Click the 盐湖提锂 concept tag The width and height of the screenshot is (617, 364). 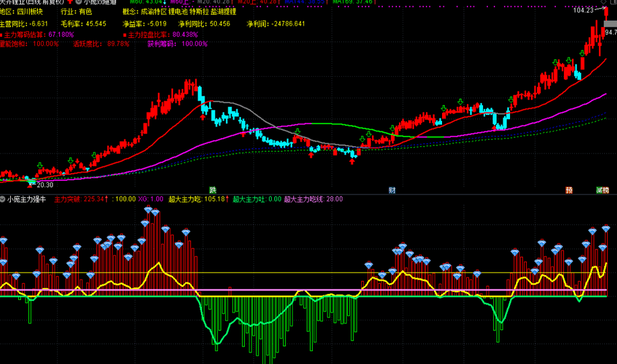[x=223, y=12]
